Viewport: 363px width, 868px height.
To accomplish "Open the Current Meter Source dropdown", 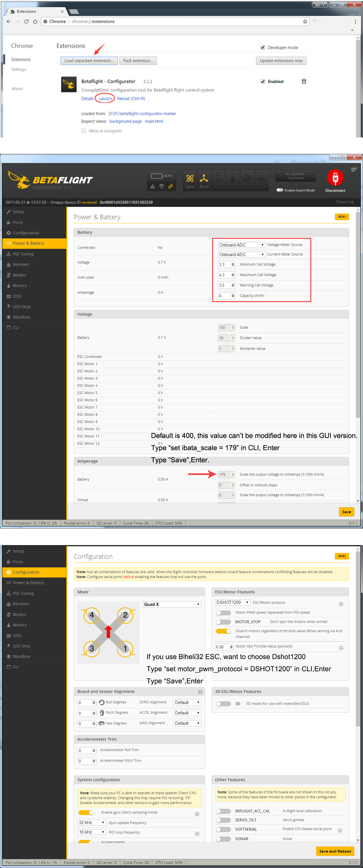I will click(241, 254).
